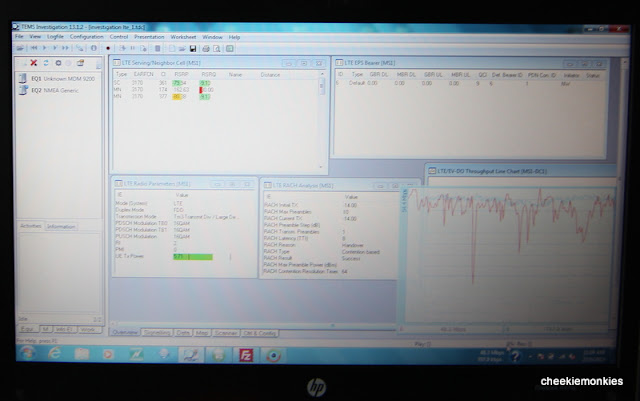640x401 pixels.
Task: Select the Overview worksheet tab
Action: click(x=125, y=332)
